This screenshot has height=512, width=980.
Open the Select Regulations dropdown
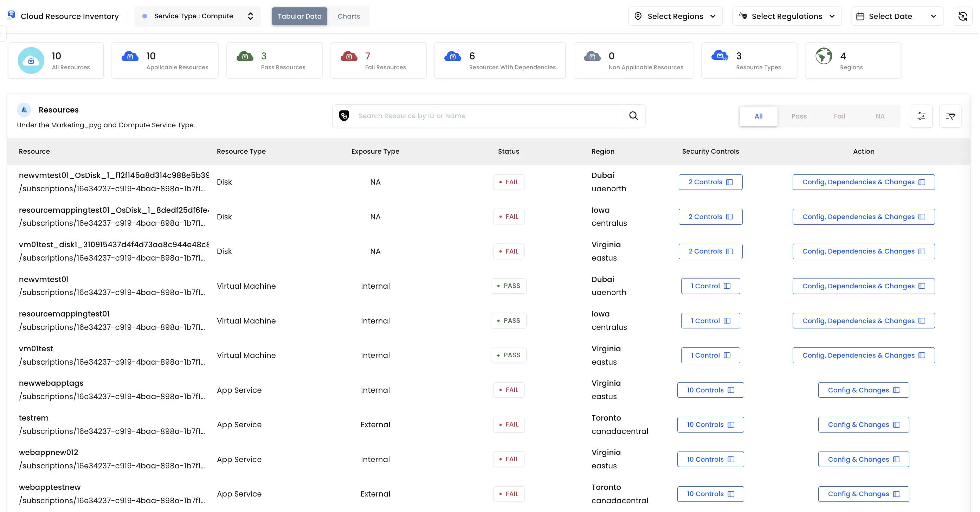787,16
